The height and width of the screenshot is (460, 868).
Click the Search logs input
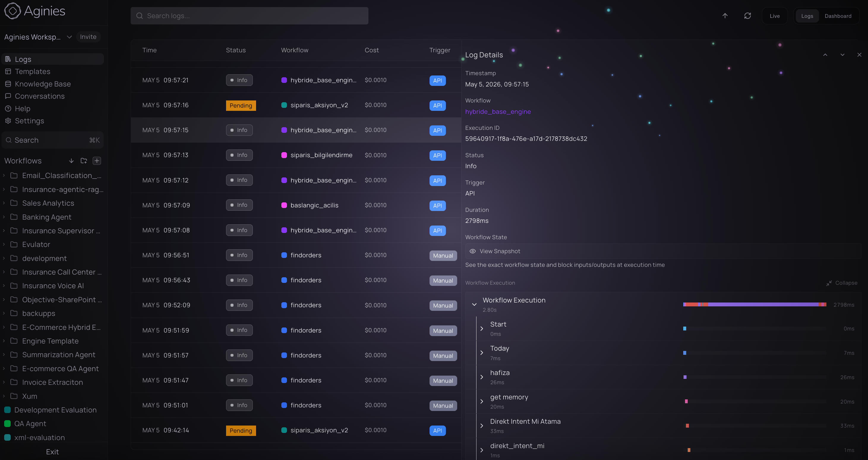(249, 16)
